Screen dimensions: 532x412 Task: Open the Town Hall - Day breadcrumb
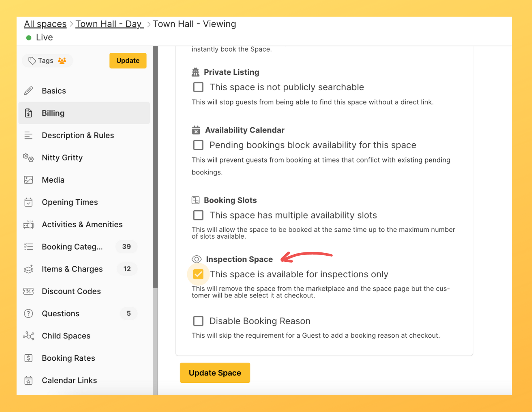[110, 24]
